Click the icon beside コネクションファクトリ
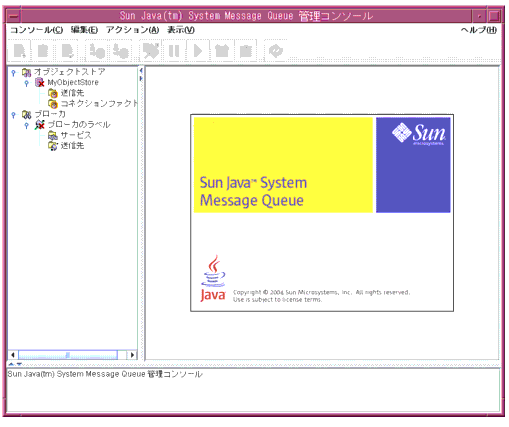 coord(53,104)
